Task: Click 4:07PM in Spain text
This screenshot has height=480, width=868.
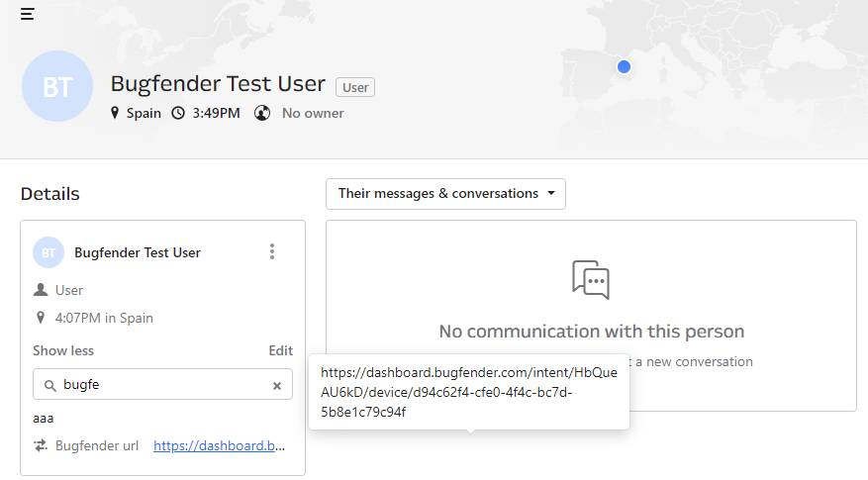Action: pyautogui.click(x=104, y=318)
